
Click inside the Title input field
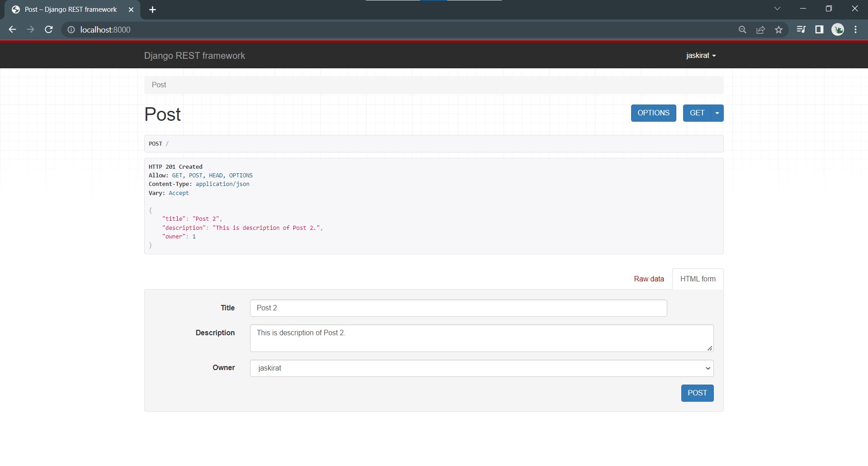click(x=458, y=308)
